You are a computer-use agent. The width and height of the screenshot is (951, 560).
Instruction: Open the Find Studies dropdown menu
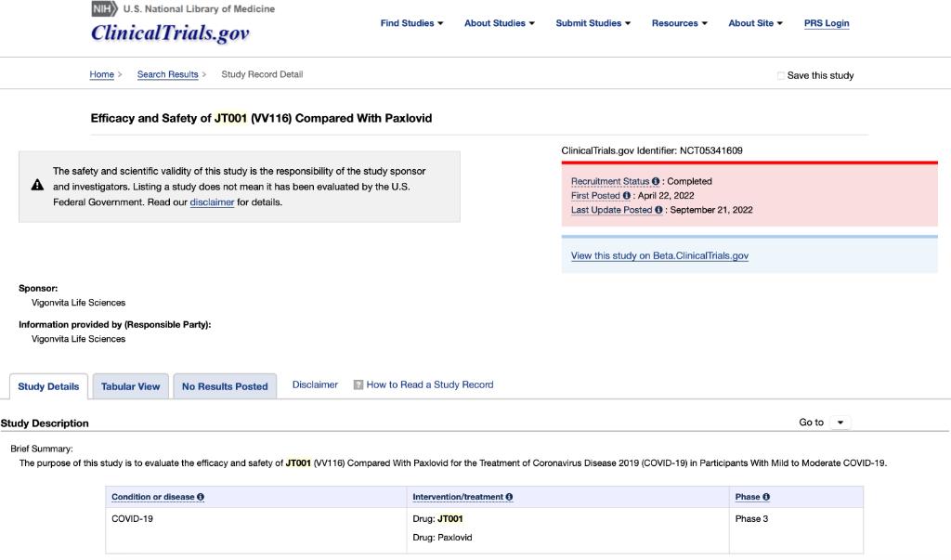click(x=411, y=23)
